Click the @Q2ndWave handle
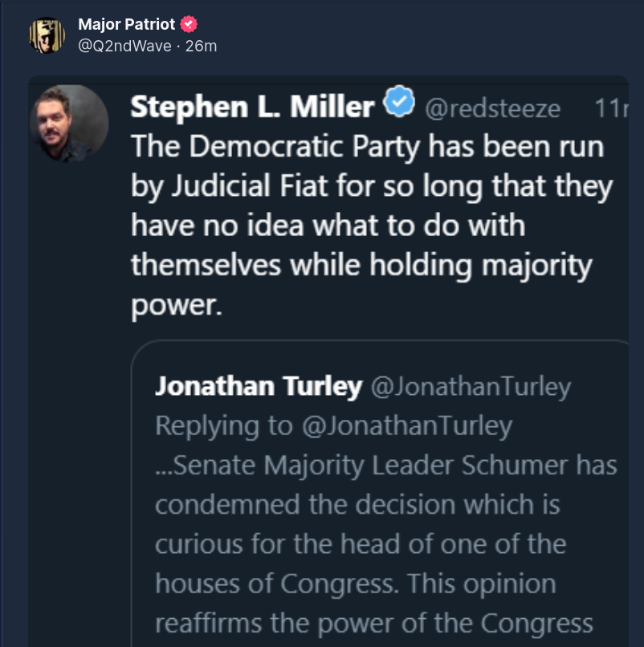This screenshot has width=644, height=647. 124,46
